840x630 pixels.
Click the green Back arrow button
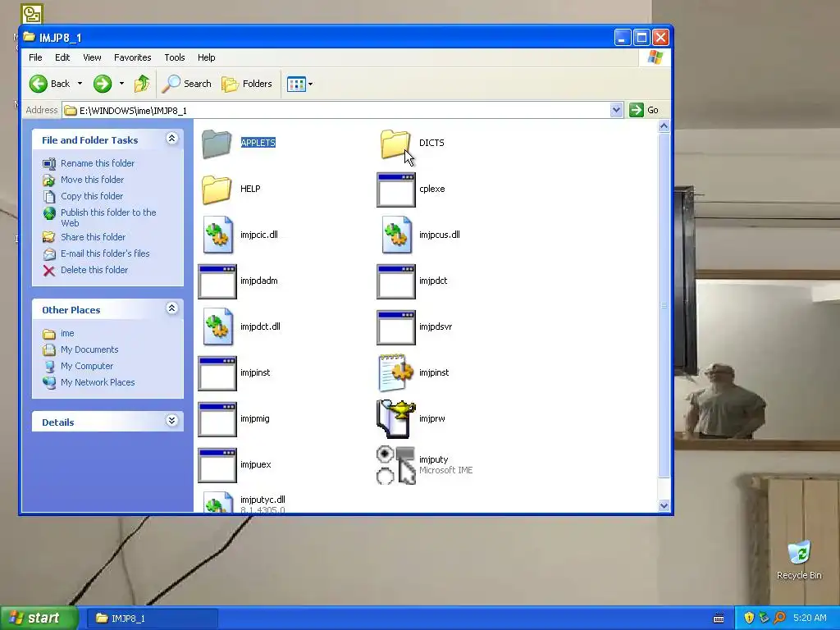[50, 84]
